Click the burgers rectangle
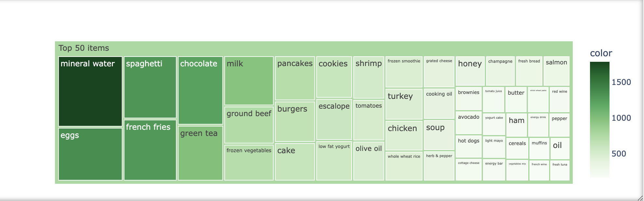Viewport: 644px width, 201px height. click(x=295, y=122)
